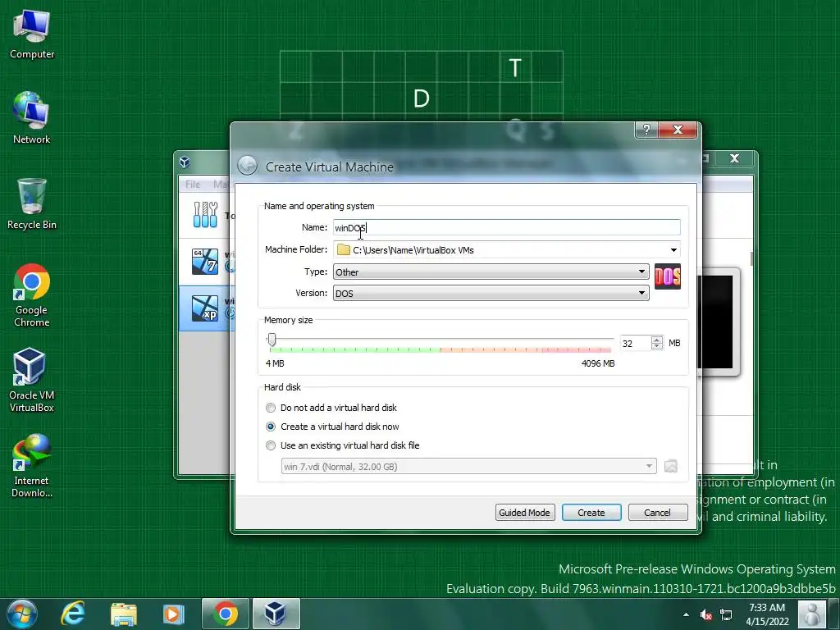Image resolution: width=840 pixels, height=630 pixels.
Task: Select Do not add a virtual hard disk
Action: (333, 408)
